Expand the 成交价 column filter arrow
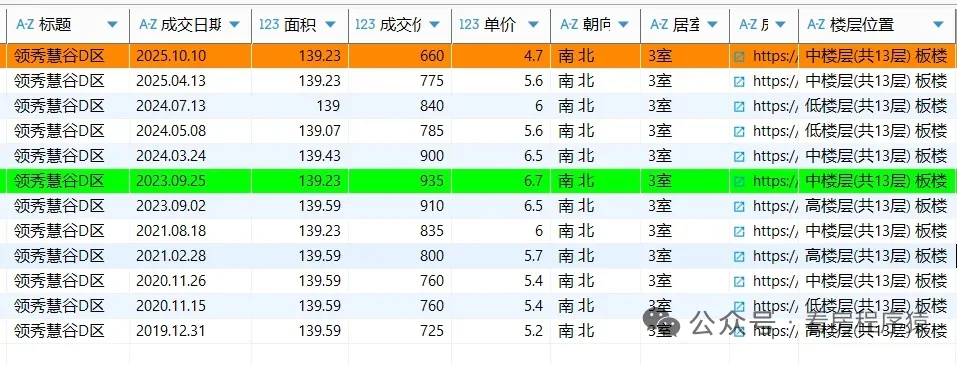957x365 pixels. pyautogui.click(x=435, y=25)
